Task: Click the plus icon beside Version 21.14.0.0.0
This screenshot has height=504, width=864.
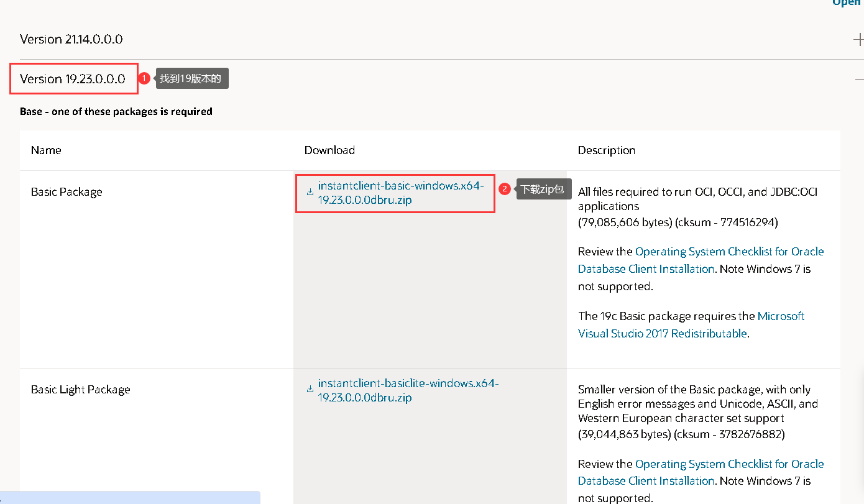Action: pos(858,39)
